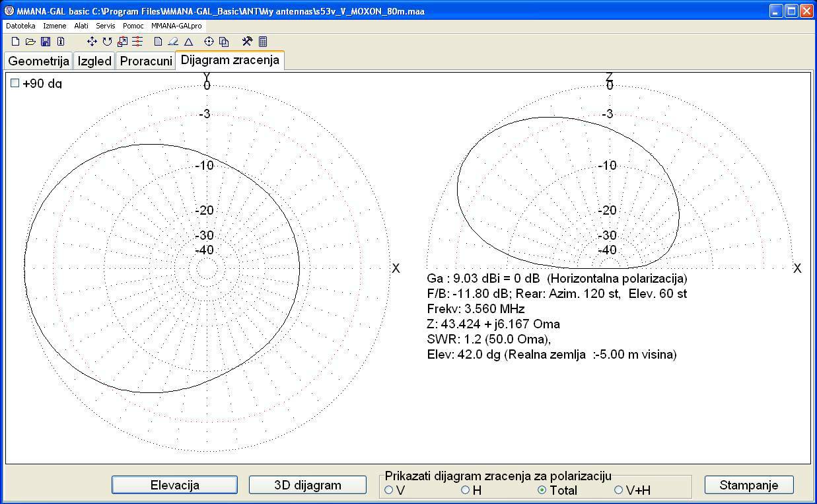Select H polarization radio button

(x=465, y=489)
